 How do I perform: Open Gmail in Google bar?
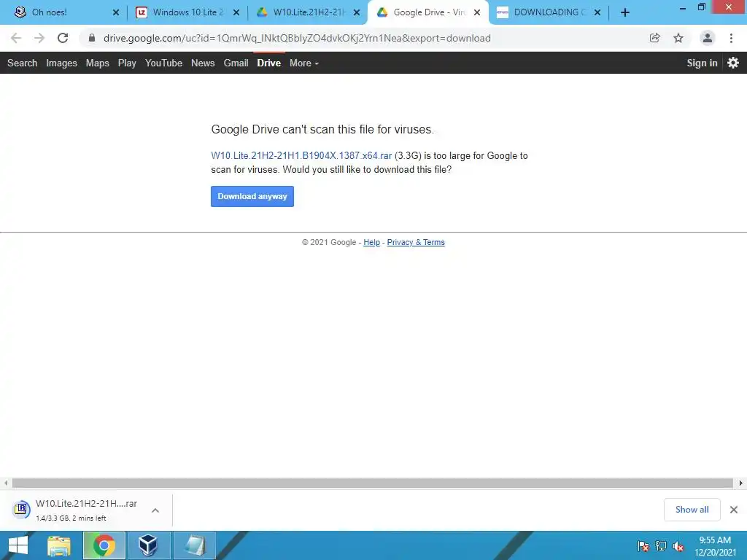236,63
